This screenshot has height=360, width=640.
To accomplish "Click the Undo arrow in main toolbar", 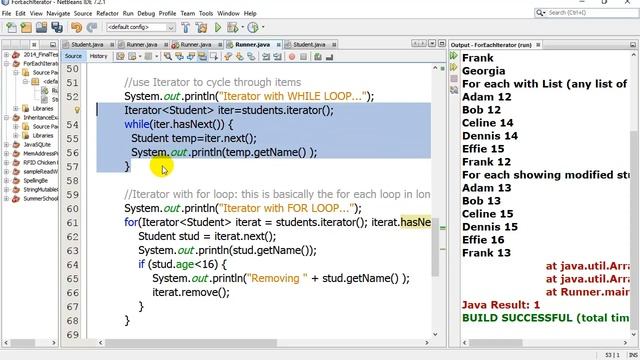I will (x=76, y=27).
